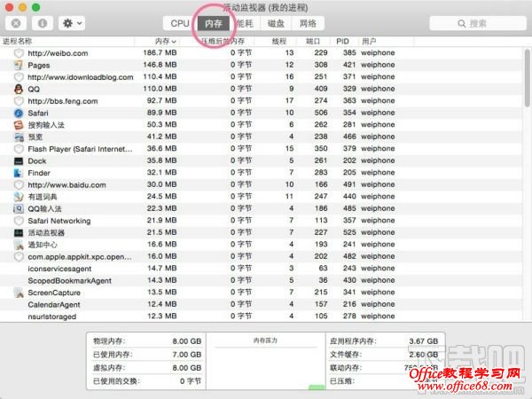The width and height of the screenshot is (532, 399).
Task: Click port count 506 for Safari
Action: click(x=321, y=113)
